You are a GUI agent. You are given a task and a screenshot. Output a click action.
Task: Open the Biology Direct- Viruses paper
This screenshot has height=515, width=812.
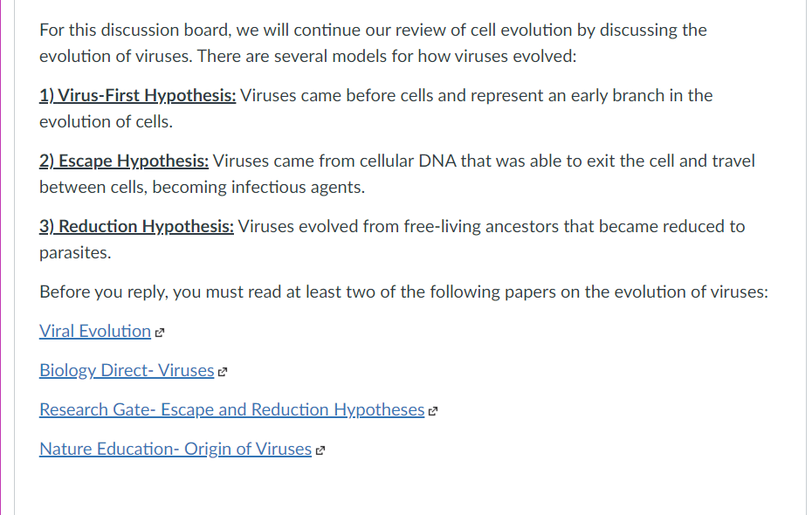coord(126,370)
